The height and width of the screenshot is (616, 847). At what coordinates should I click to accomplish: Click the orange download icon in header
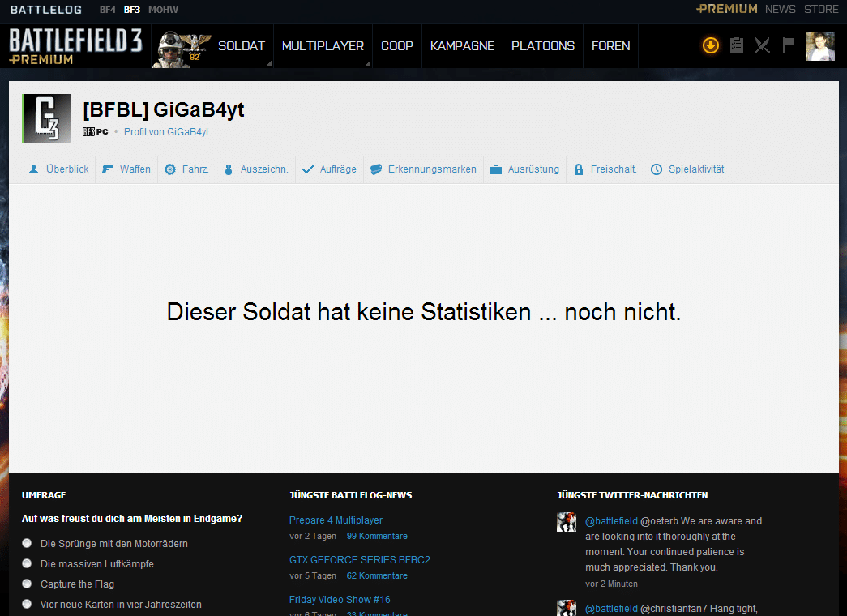(710, 45)
